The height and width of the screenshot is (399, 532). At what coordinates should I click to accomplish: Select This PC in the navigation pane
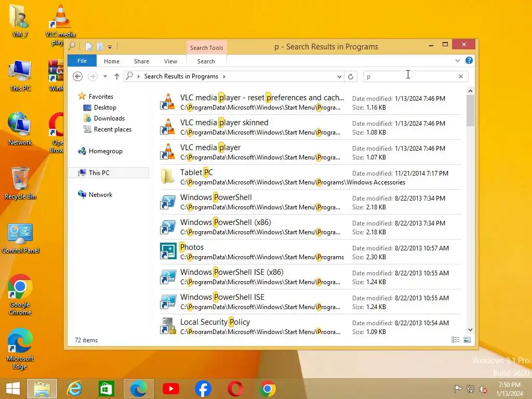109,172
